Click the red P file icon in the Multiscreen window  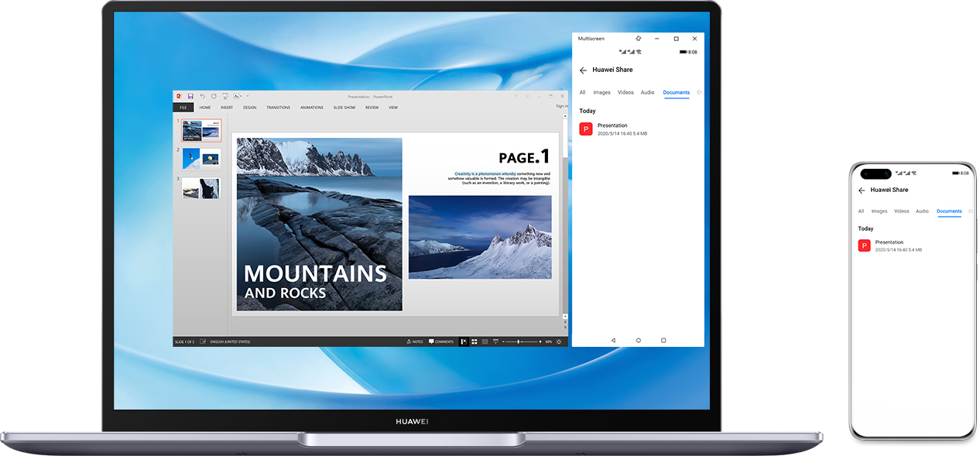tap(586, 129)
